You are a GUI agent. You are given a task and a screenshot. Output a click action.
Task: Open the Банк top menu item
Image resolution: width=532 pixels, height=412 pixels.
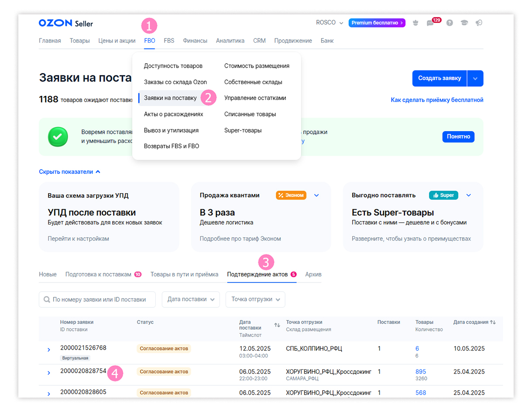click(327, 41)
